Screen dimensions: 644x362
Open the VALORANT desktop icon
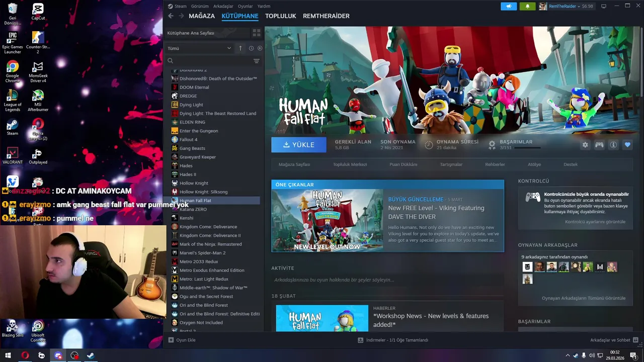[13, 156]
